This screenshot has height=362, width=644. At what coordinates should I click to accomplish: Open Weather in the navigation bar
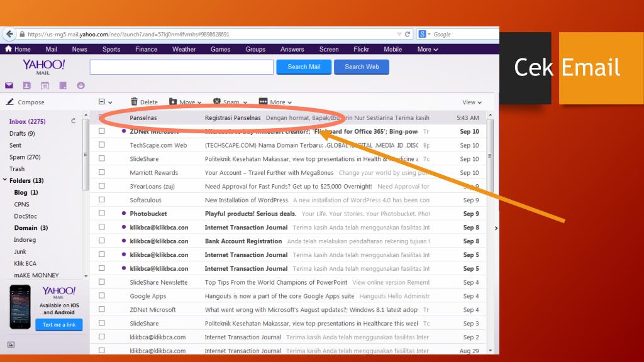pos(184,49)
